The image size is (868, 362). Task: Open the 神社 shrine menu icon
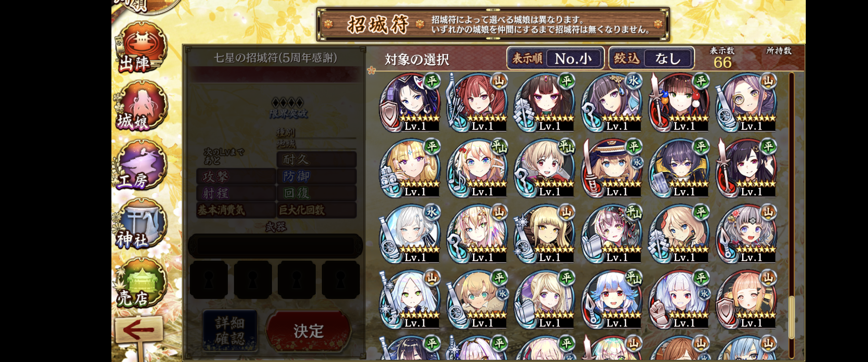(x=142, y=224)
